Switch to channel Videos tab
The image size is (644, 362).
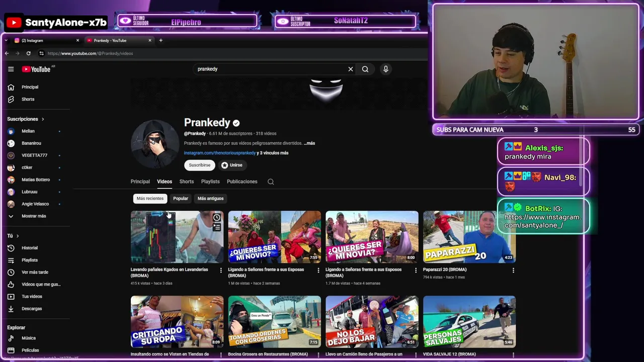tap(165, 182)
